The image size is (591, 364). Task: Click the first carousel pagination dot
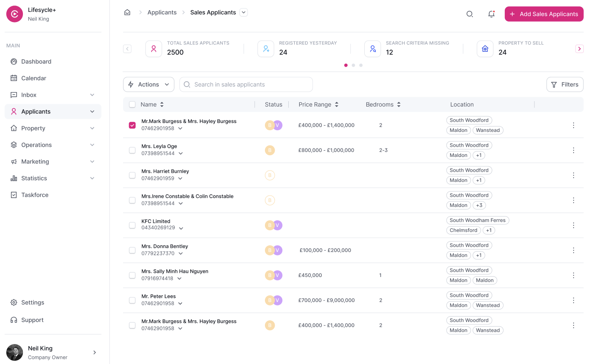pyautogui.click(x=346, y=65)
